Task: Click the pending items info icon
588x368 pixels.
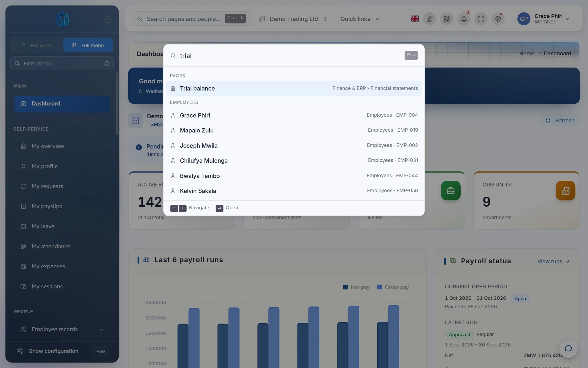Action: 139,147
